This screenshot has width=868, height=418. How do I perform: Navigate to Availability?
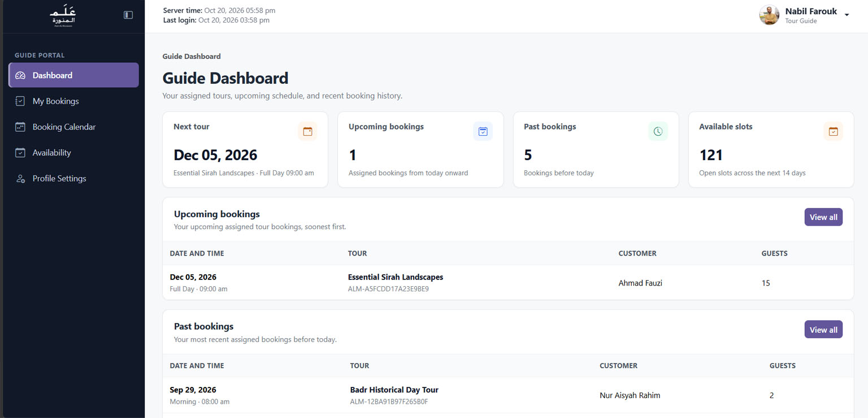point(73,153)
